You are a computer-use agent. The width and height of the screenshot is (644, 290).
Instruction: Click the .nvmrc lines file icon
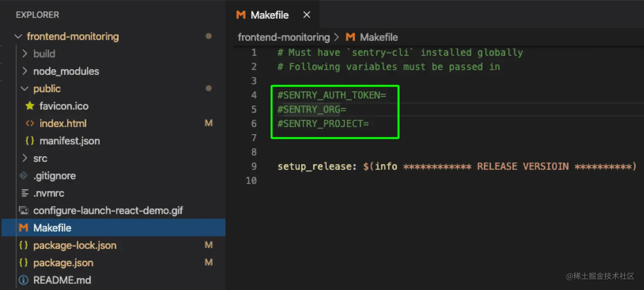click(x=24, y=193)
